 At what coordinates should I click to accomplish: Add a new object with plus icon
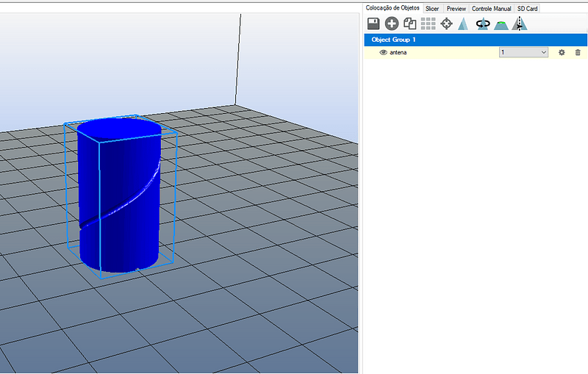click(x=392, y=24)
